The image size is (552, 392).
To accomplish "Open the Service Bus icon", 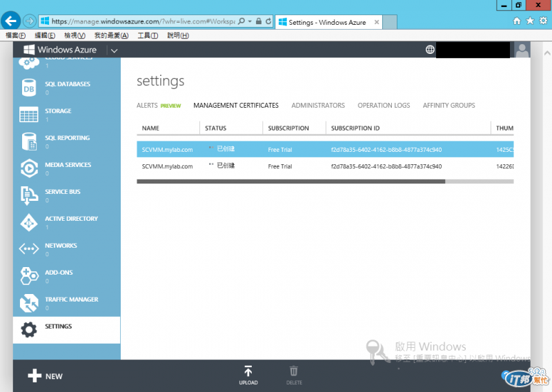I will [x=28, y=195].
